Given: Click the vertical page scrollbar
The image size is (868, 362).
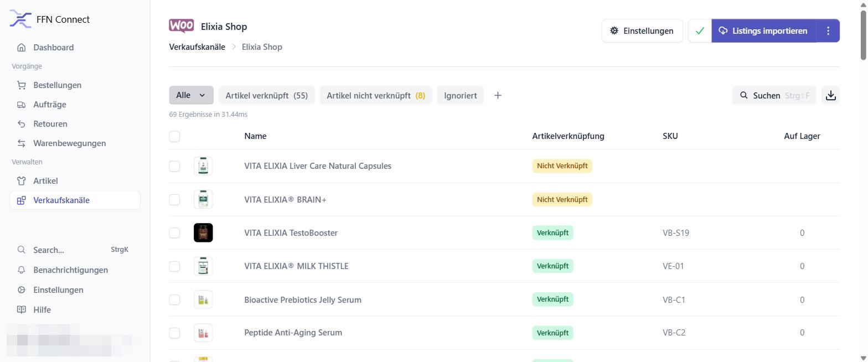Looking at the screenshot, I should (x=864, y=34).
